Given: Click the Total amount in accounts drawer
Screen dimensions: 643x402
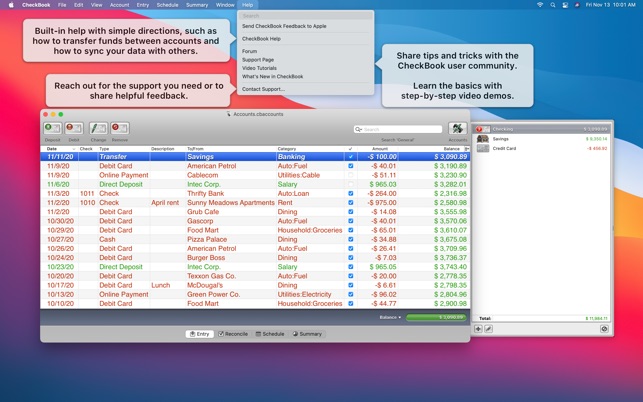Looking at the screenshot, I should pos(596,318).
